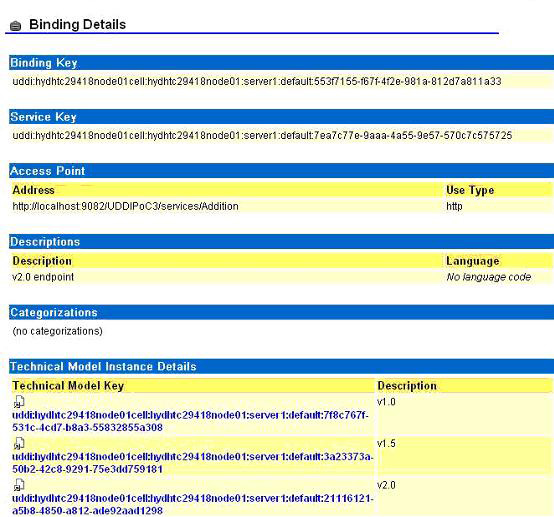The height and width of the screenshot is (517, 554).
Task: Click the tModel icon beside the v1.5 row
Action: pos(19,443)
